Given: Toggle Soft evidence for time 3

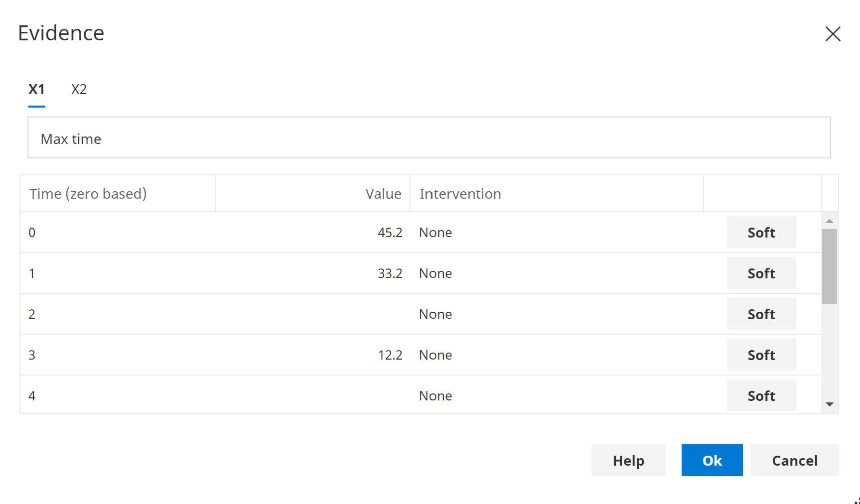Looking at the screenshot, I should click(x=761, y=355).
